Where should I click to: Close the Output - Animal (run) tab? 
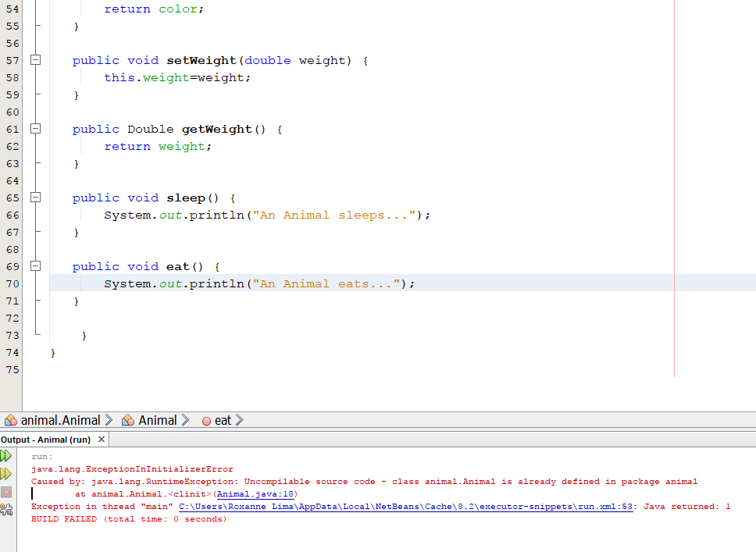(x=101, y=439)
